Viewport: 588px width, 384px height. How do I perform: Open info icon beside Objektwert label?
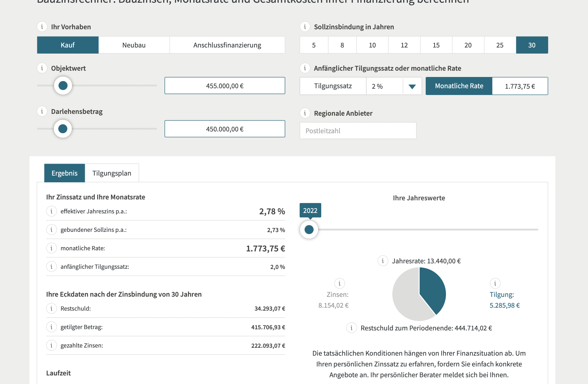click(x=42, y=68)
